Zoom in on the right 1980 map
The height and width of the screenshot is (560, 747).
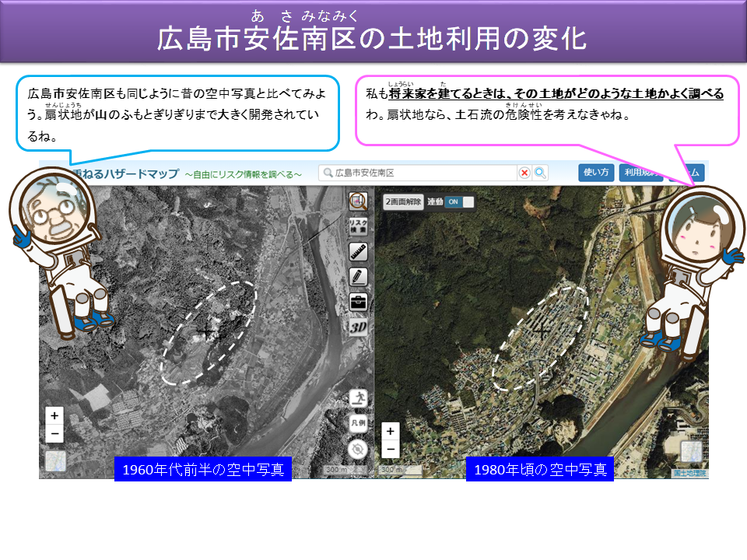pyautogui.click(x=390, y=432)
